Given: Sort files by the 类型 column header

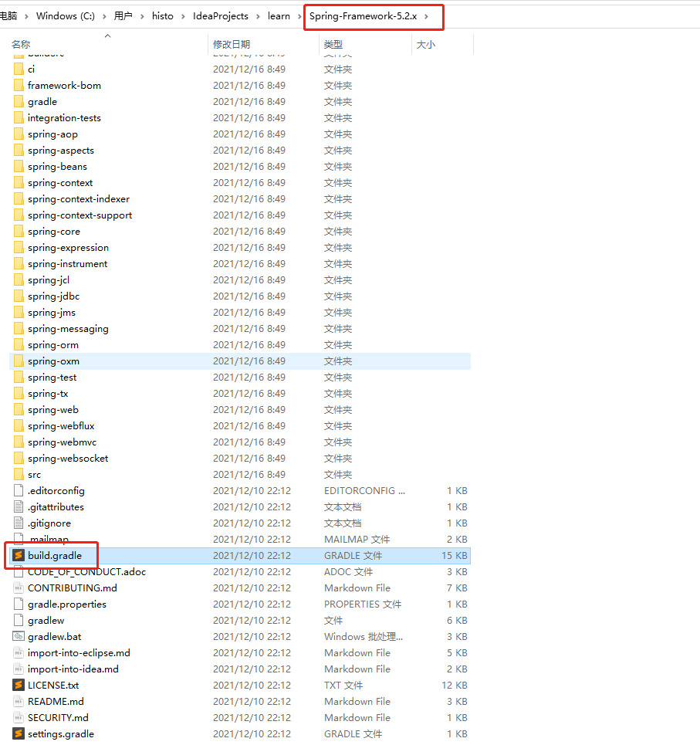Looking at the screenshot, I should pos(333,44).
